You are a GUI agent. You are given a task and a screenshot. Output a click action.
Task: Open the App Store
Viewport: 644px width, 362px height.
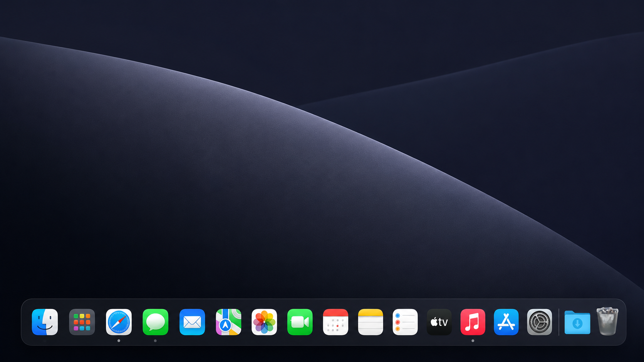(x=506, y=322)
